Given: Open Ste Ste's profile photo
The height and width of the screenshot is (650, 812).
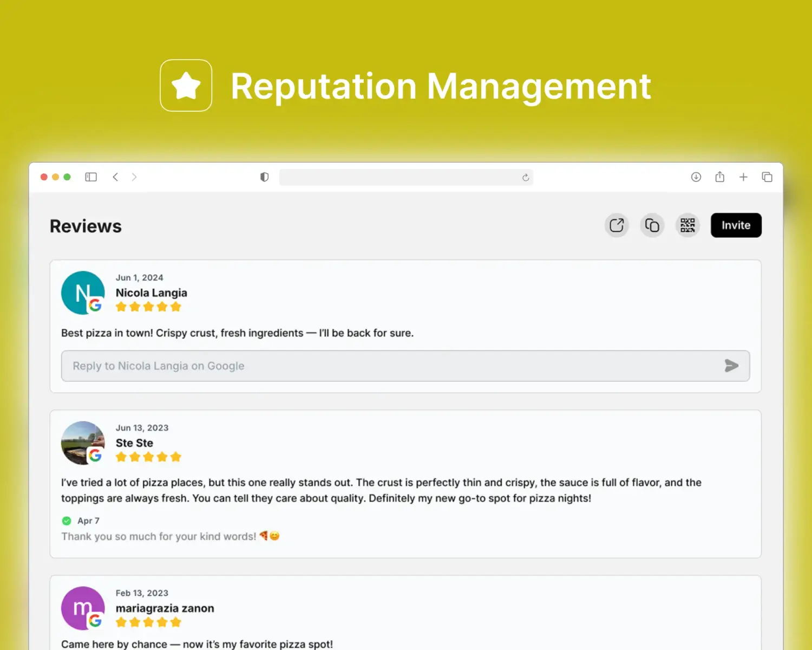Looking at the screenshot, I should [x=82, y=443].
